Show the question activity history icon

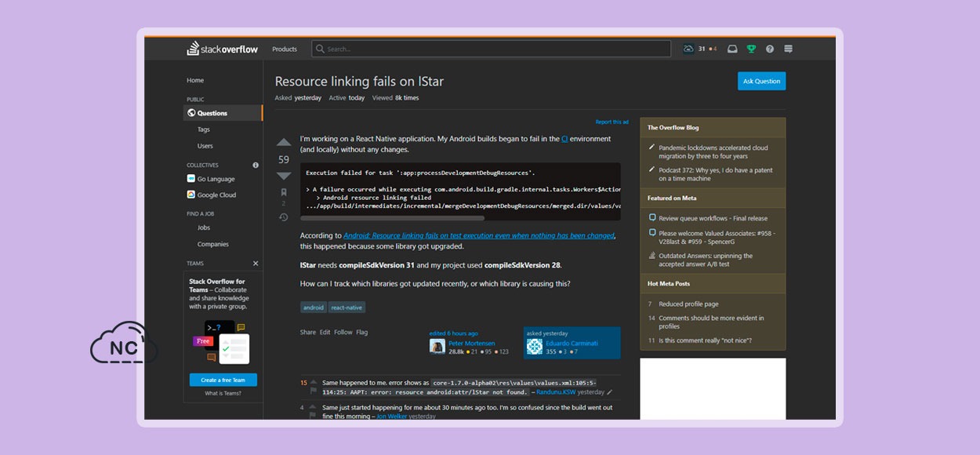coord(284,217)
